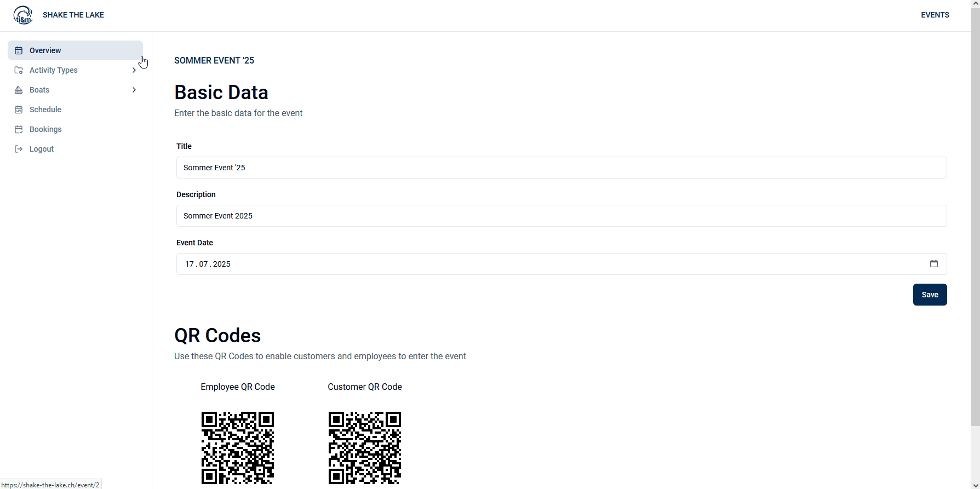
Task: Click the Event Date field
Action: pyautogui.click(x=561, y=264)
